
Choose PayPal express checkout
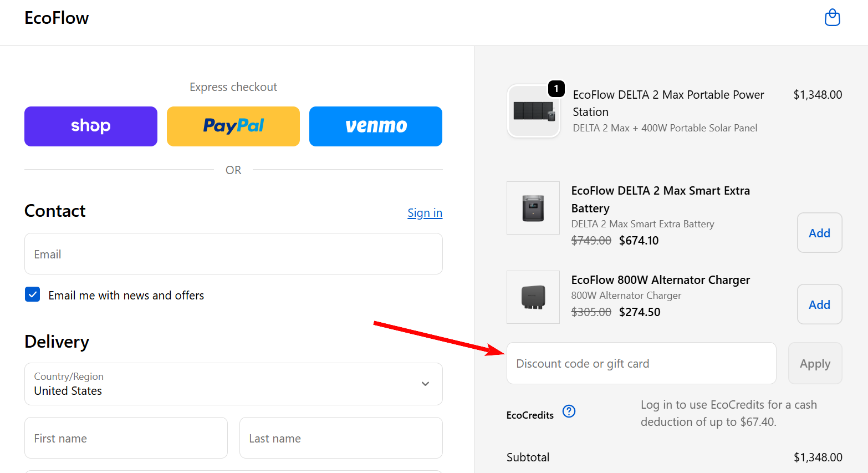[x=233, y=126]
